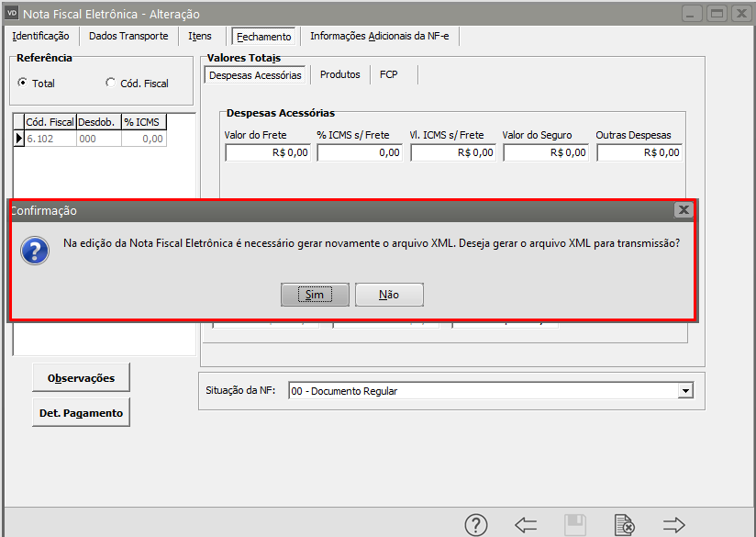Advance with the right arrow icon
Image resolution: width=756 pixels, height=537 pixels.
click(x=674, y=525)
